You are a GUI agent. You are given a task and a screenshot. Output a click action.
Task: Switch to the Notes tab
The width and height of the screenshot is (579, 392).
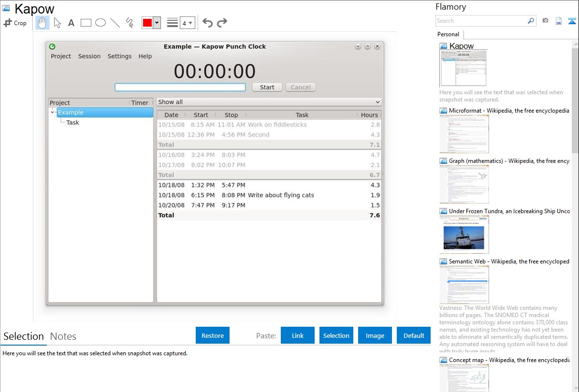(63, 336)
